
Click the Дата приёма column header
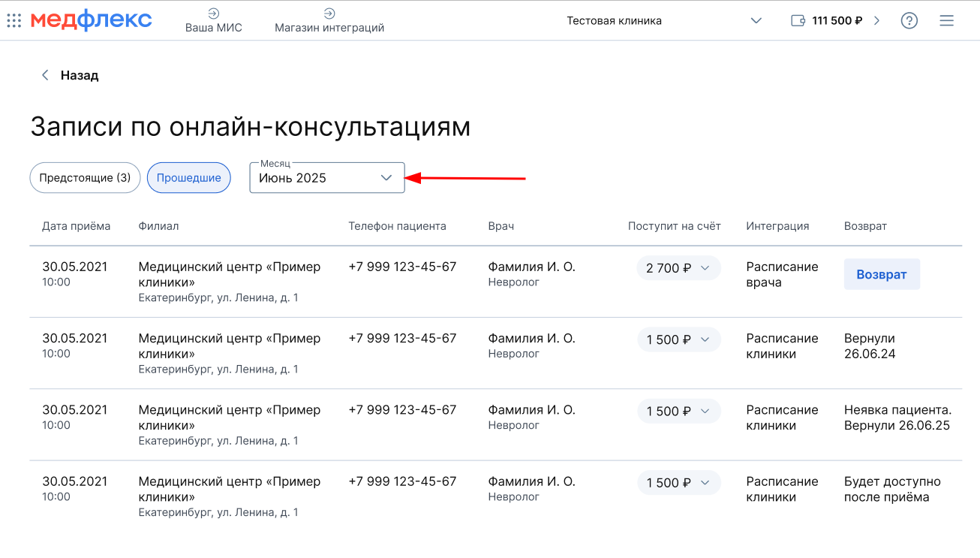tap(76, 226)
